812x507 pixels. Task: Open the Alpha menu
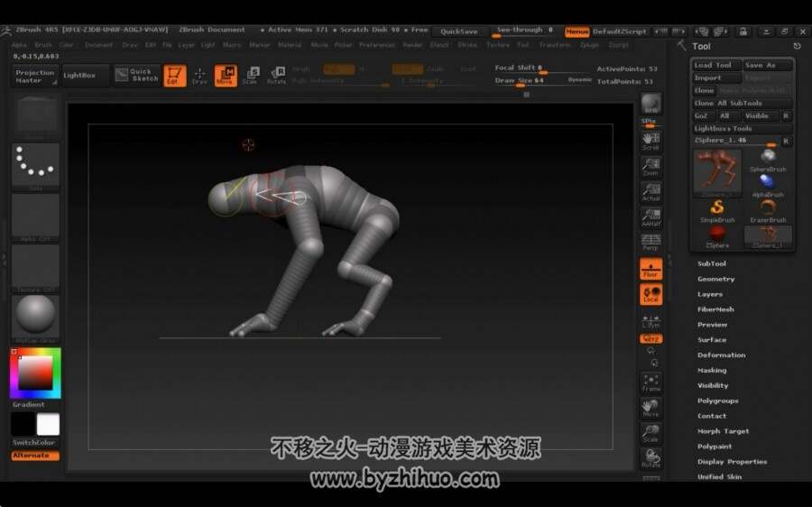(19, 45)
